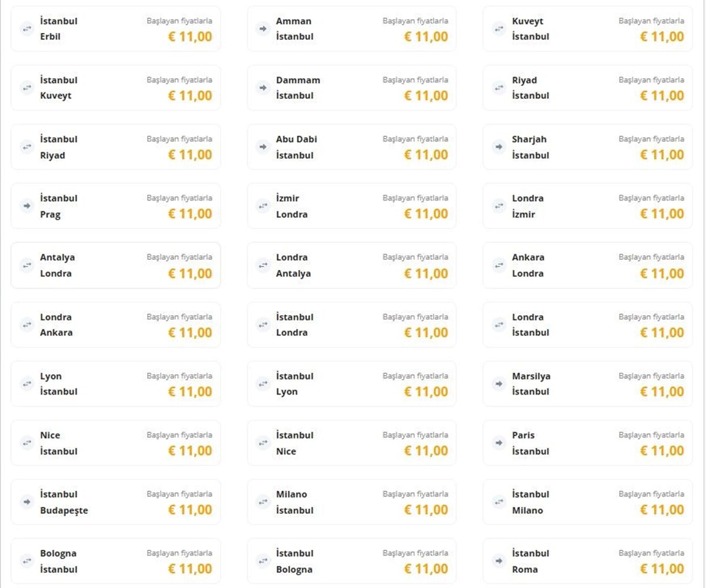Click arrow icon on İstanbul–Prag card
Image resolution: width=706 pixels, height=588 pixels.
(x=26, y=206)
